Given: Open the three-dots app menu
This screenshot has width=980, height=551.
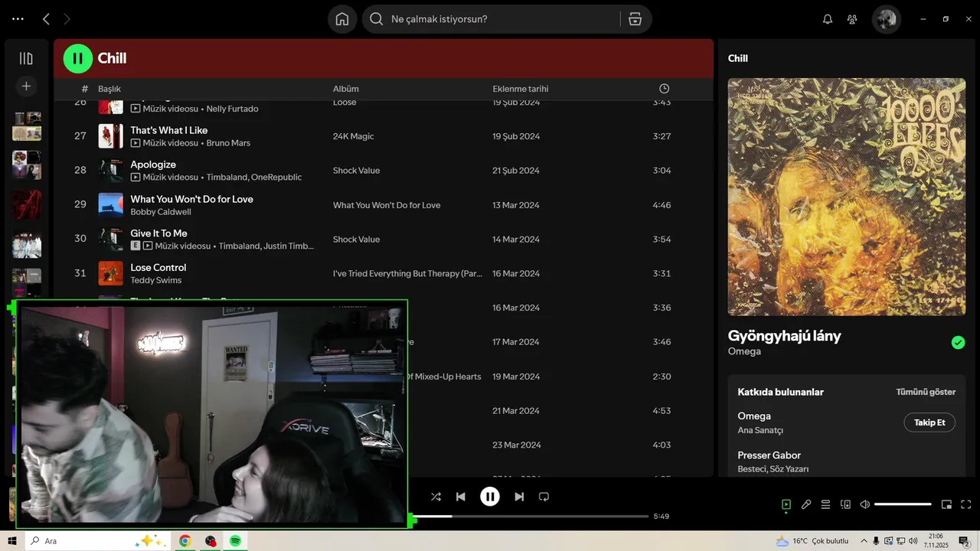Looking at the screenshot, I should click(18, 19).
